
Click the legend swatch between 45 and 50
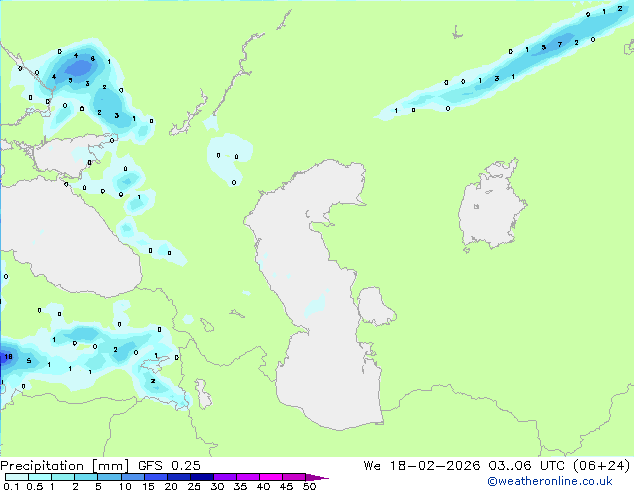point(294,477)
